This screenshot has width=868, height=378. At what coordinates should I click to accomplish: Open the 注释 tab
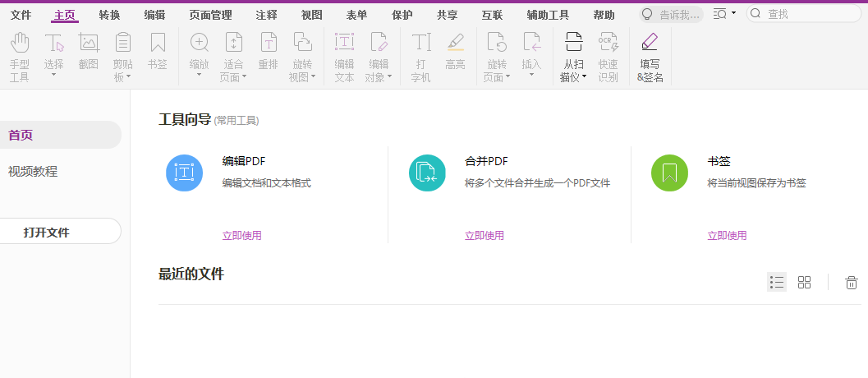266,15
